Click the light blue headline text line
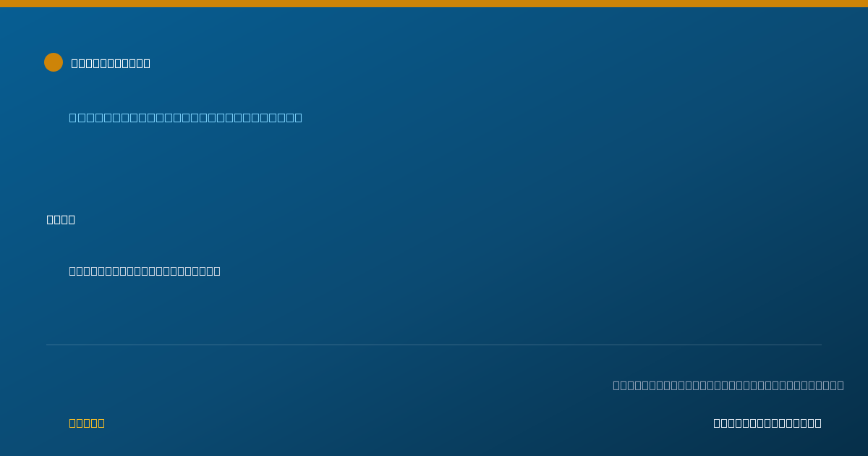 185,117
